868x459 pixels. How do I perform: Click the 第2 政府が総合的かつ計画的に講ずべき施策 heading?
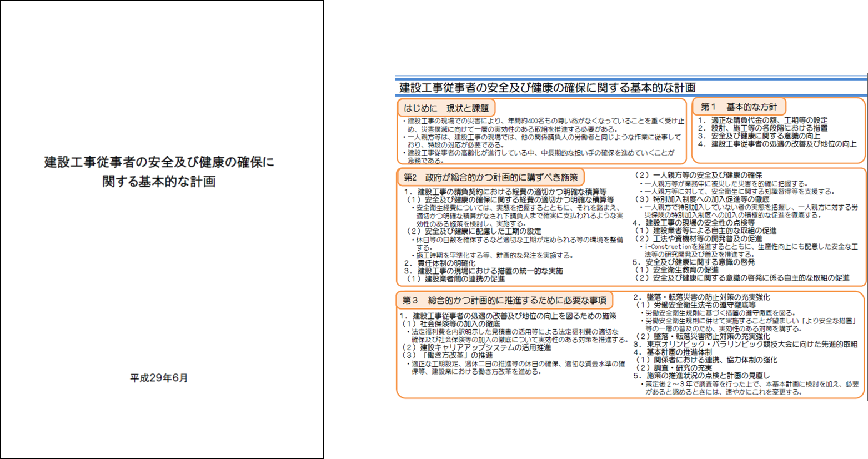coord(491,177)
